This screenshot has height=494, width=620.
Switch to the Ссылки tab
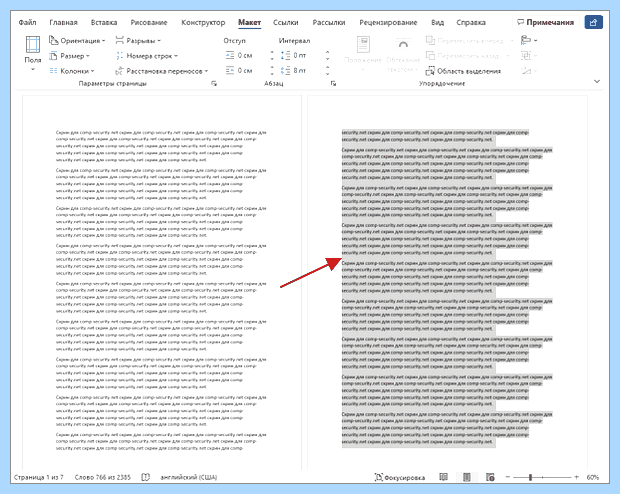click(285, 22)
